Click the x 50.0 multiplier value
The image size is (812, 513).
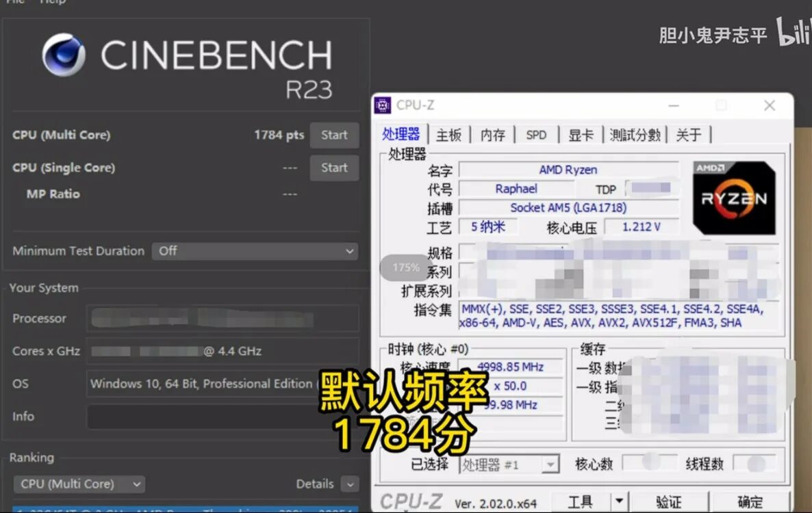click(510, 386)
